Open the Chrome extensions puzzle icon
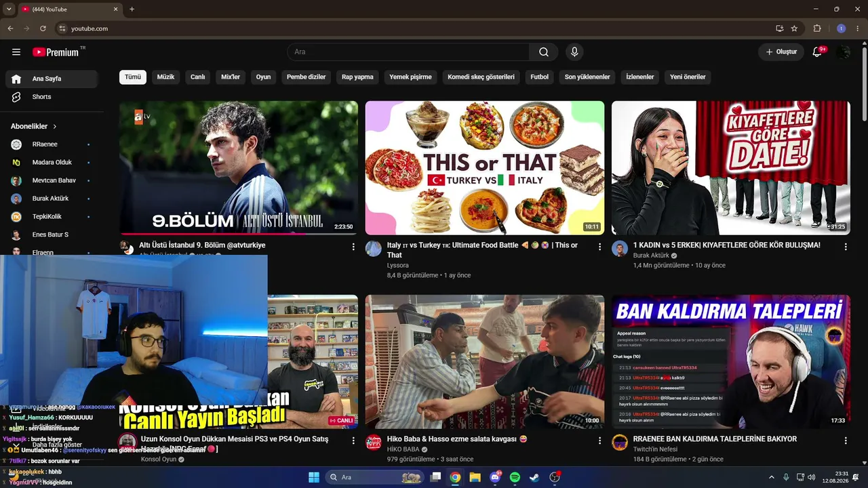The image size is (868, 488). (x=817, y=28)
